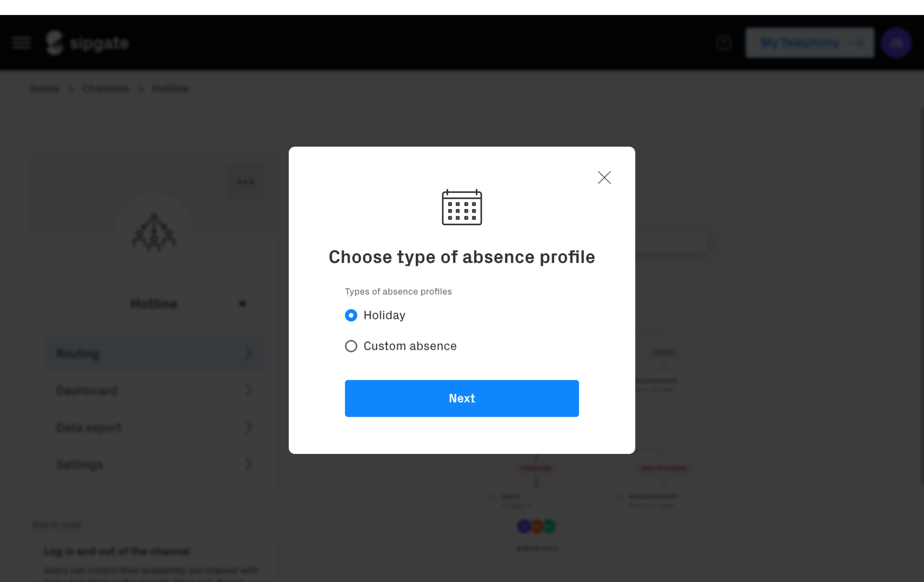Click the user avatars group in routing
Viewport: 924px width, 582px height.
tap(537, 526)
